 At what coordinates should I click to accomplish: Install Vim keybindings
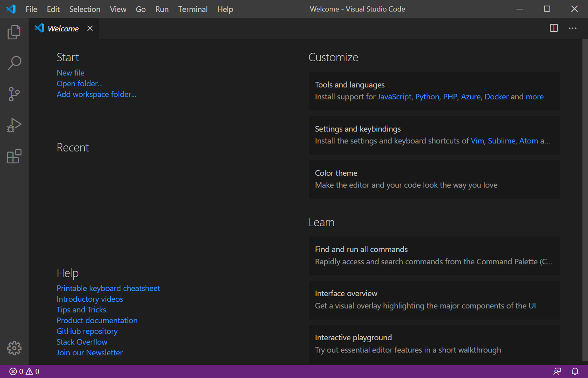(x=477, y=141)
